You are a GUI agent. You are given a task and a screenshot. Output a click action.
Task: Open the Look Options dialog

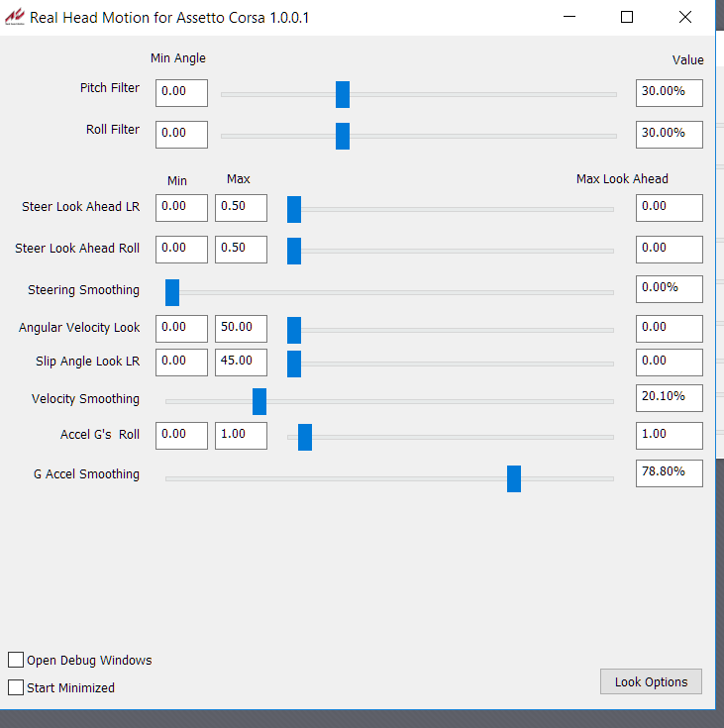651,681
